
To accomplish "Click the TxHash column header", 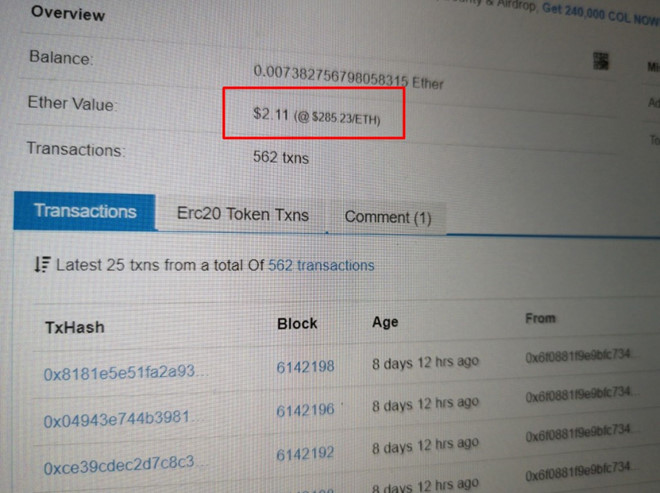I will pyautogui.click(x=75, y=327).
